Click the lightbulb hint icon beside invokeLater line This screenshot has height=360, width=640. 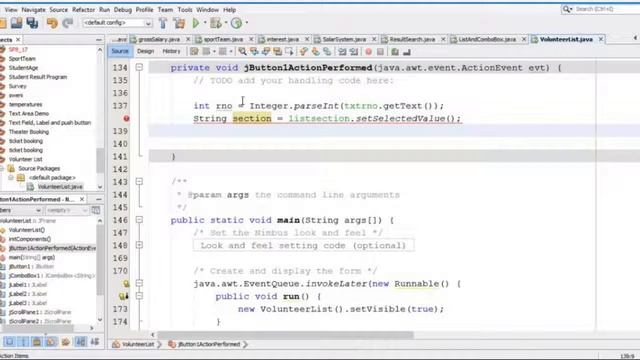(127, 283)
